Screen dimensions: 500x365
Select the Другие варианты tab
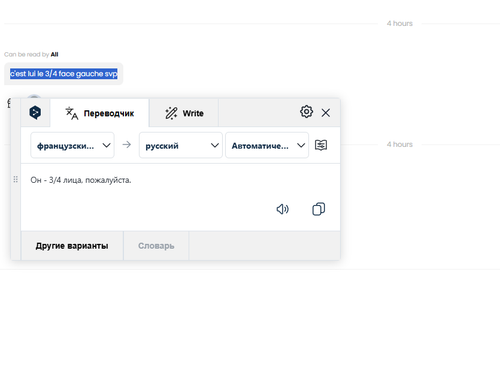[72, 246]
